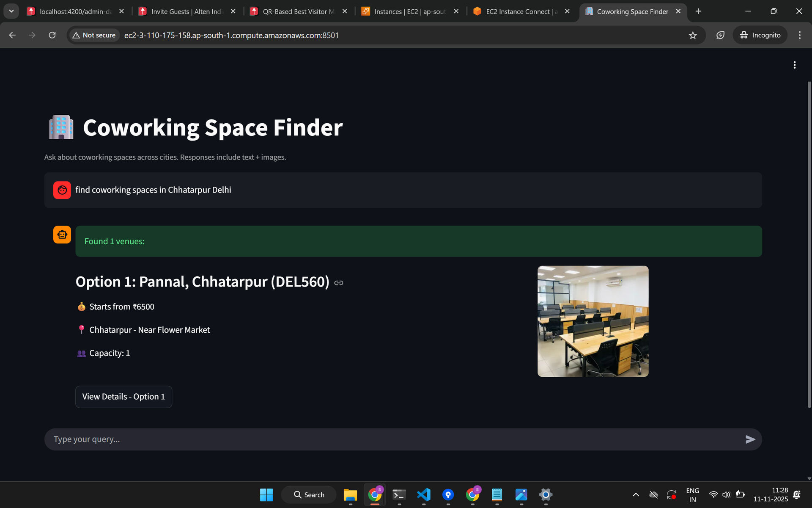This screenshot has width=812, height=508.
Task: Click the page vertical scrollbar
Action: [x=809, y=246]
